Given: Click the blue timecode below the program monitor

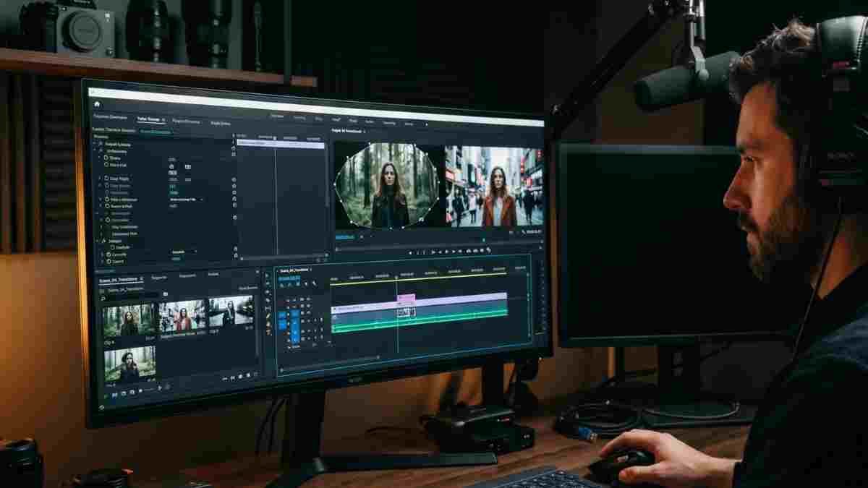Looking at the screenshot, I should click(345, 236).
